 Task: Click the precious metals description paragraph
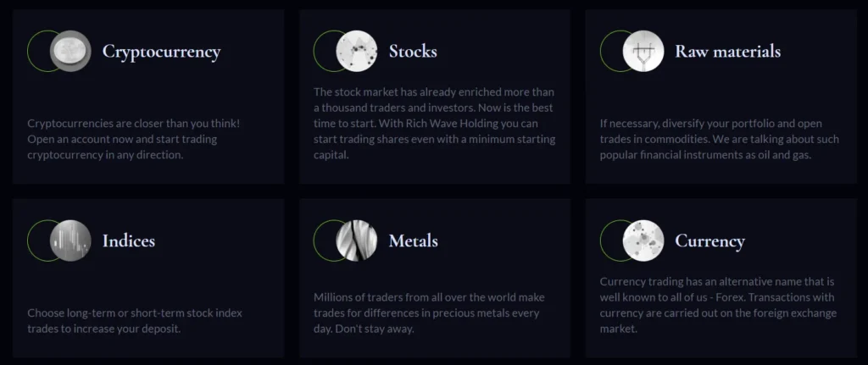click(x=429, y=312)
